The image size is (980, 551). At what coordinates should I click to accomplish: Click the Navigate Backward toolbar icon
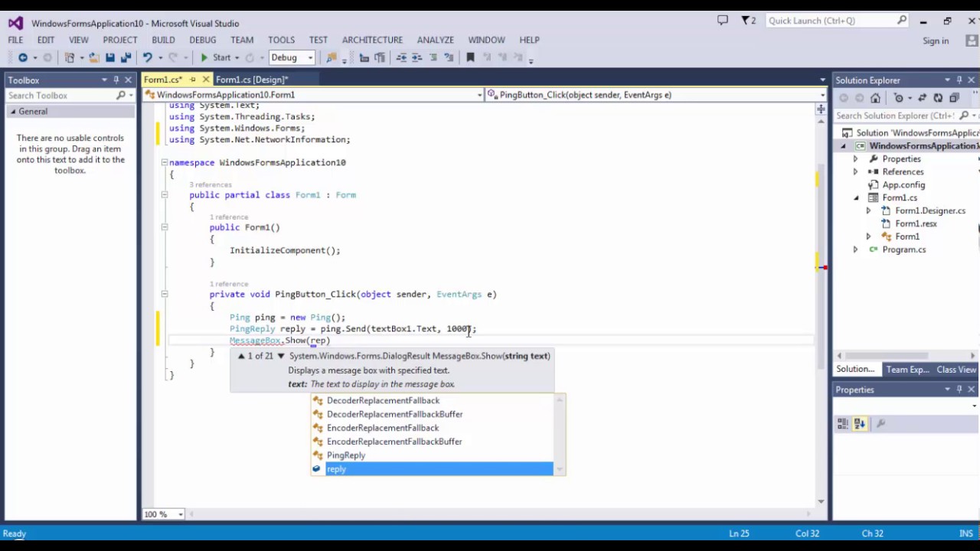pos(23,57)
